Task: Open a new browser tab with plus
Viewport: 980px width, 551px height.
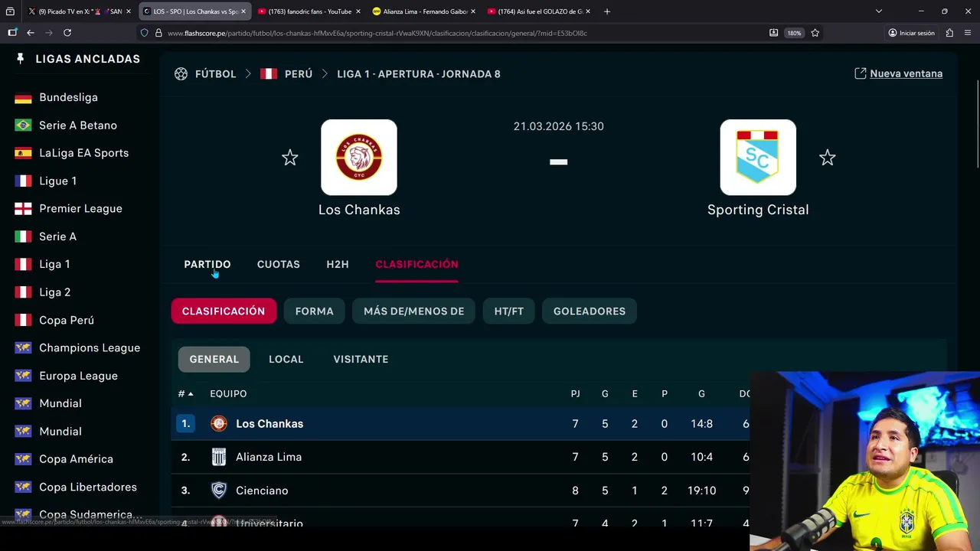Action: click(606, 11)
